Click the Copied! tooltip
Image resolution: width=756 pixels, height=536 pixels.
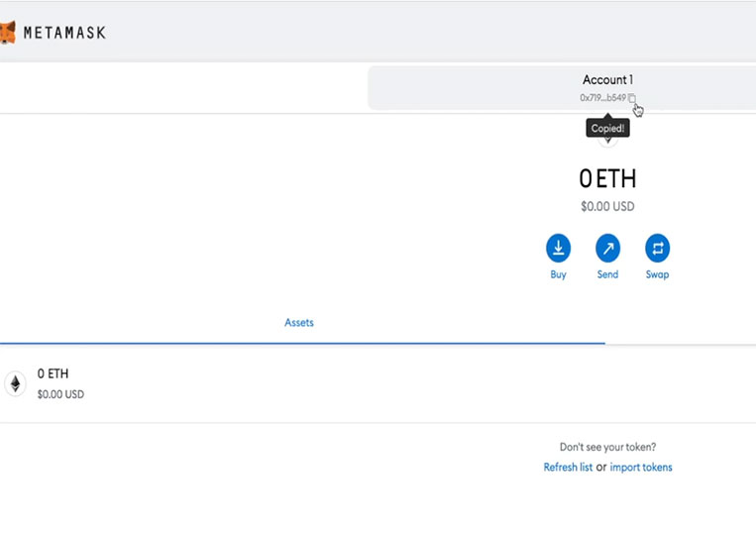point(607,128)
